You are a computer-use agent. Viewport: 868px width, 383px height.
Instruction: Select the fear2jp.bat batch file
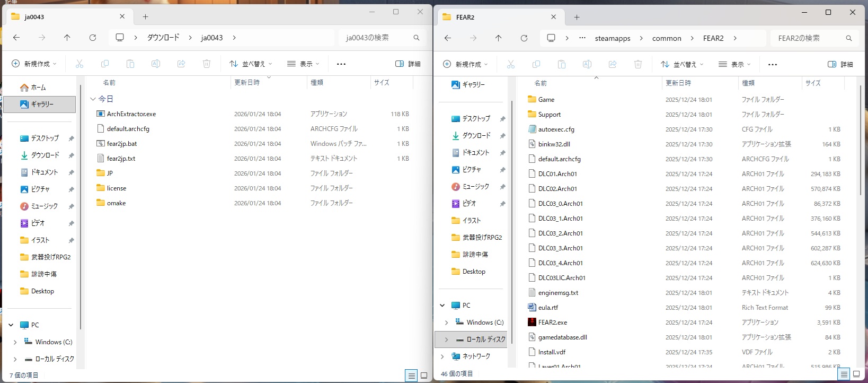[121, 144]
